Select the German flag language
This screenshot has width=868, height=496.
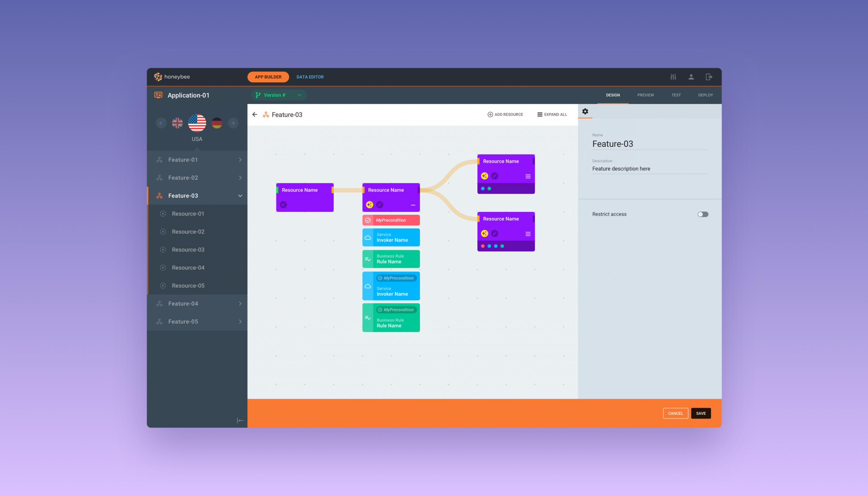pyautogui.click(x=217, y=123)
